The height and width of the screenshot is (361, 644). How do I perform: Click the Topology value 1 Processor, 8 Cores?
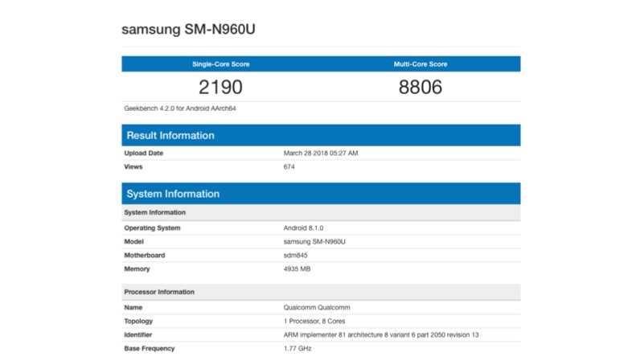pos(319,321)
